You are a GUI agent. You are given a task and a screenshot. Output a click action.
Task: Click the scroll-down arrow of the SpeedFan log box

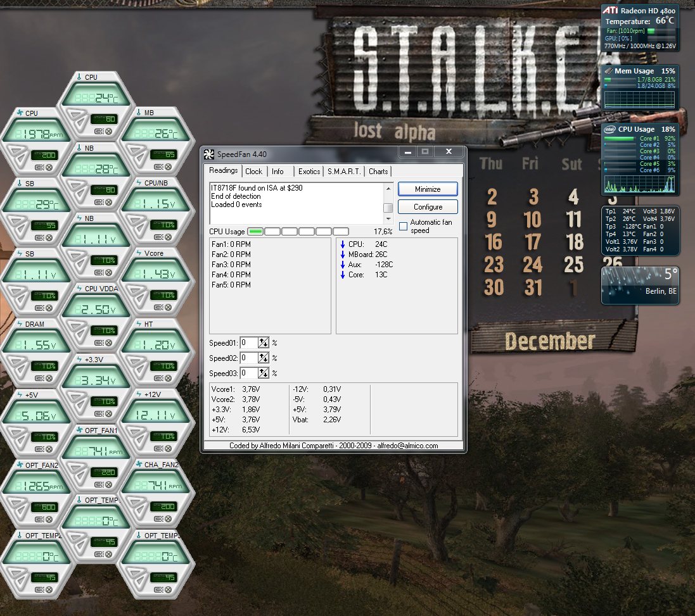388,219
